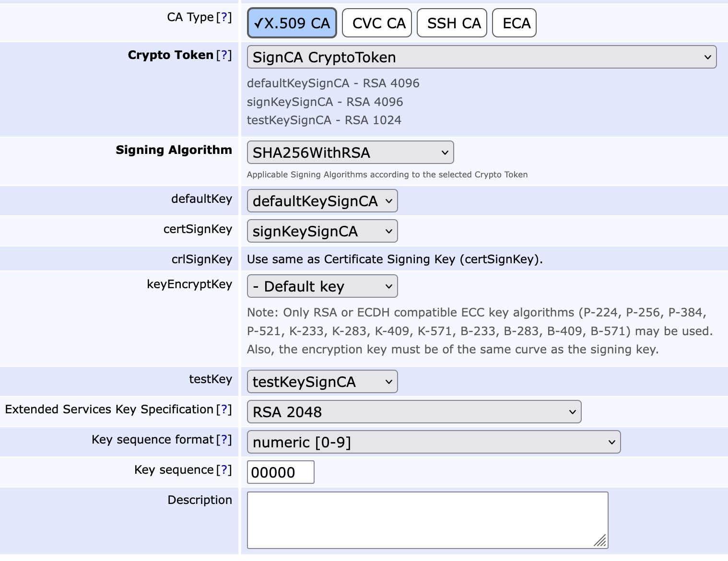Open the Crypto Token dropdown
This screenshot has height=561, width=728.
coord(481,57)
